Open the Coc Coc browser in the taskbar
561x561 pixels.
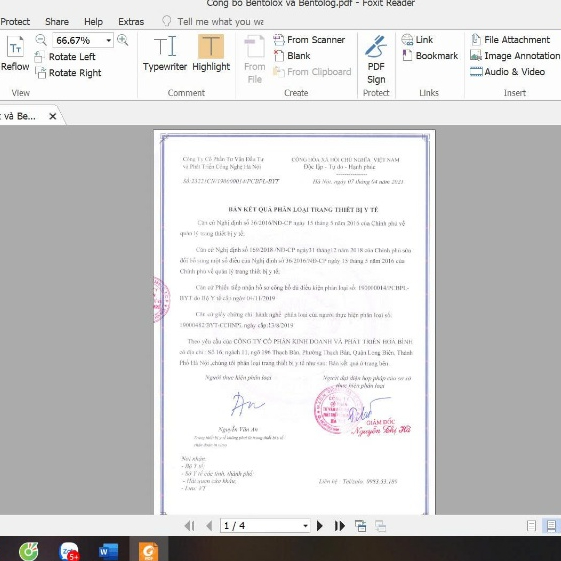29,551
